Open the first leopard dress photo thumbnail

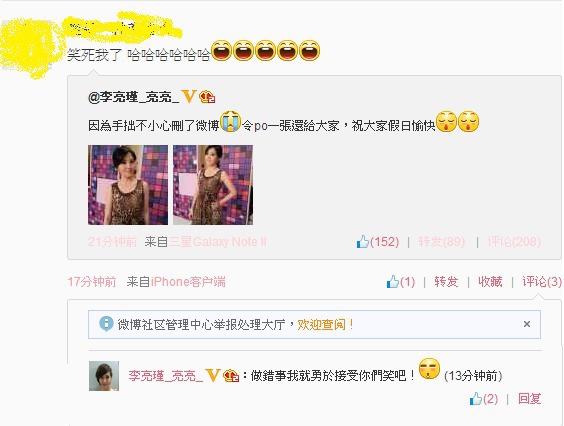[x=128, y=185]
